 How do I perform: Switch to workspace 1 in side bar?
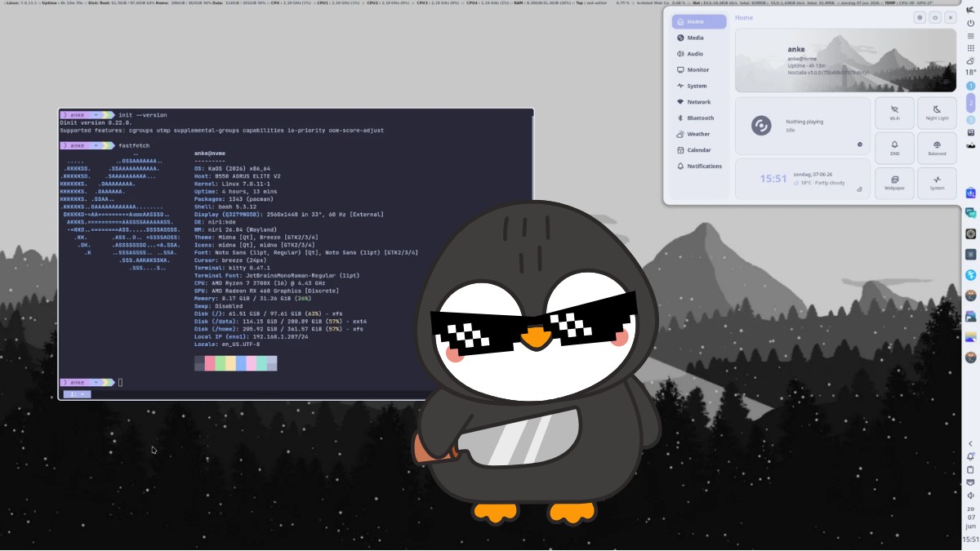click(x=970, y=86)
